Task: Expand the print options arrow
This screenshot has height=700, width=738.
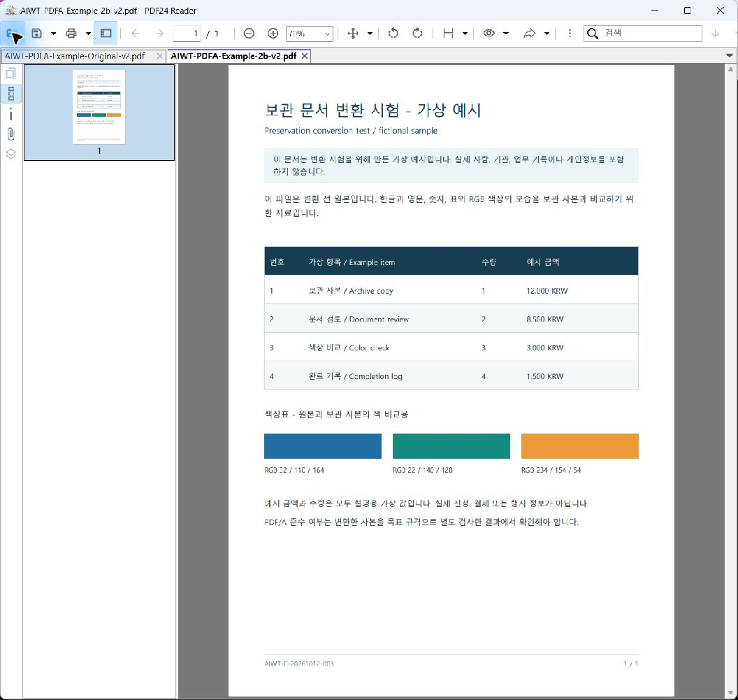Action: [88, 34]
